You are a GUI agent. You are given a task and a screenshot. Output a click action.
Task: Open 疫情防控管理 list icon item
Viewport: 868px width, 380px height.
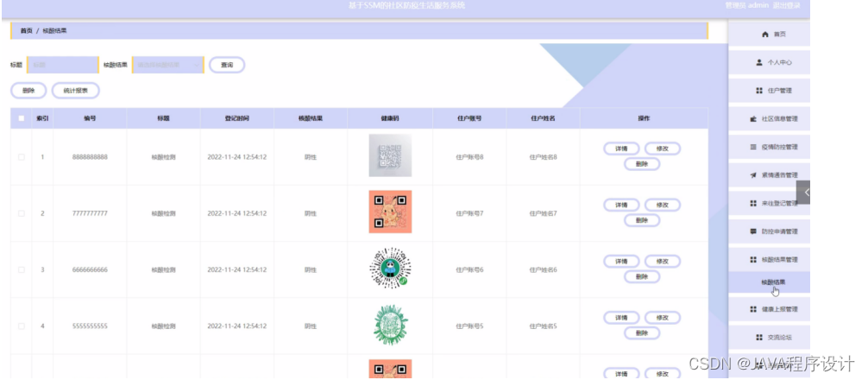coord(769,148)
